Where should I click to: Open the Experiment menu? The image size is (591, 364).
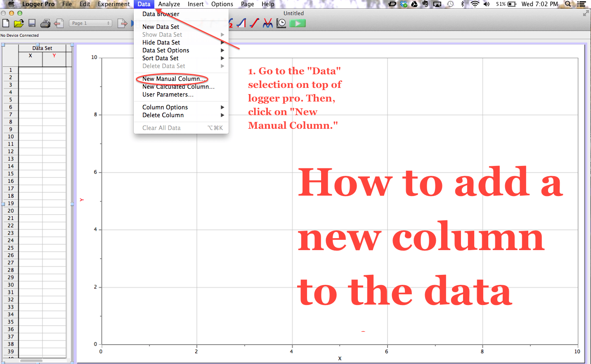(114, 4)
